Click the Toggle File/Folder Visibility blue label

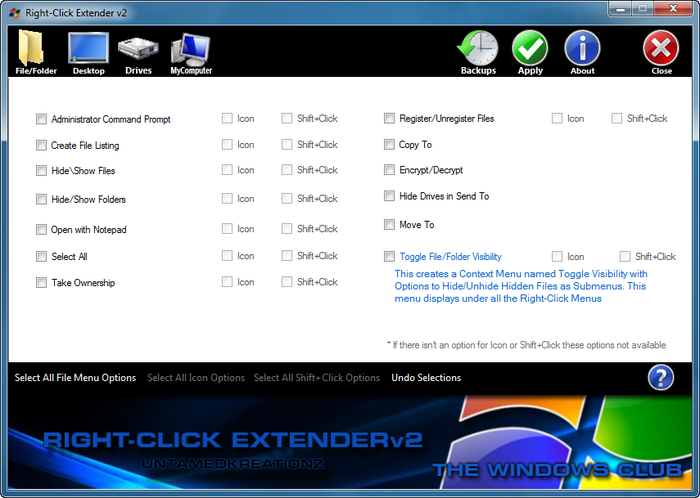[x=450, y=257]
